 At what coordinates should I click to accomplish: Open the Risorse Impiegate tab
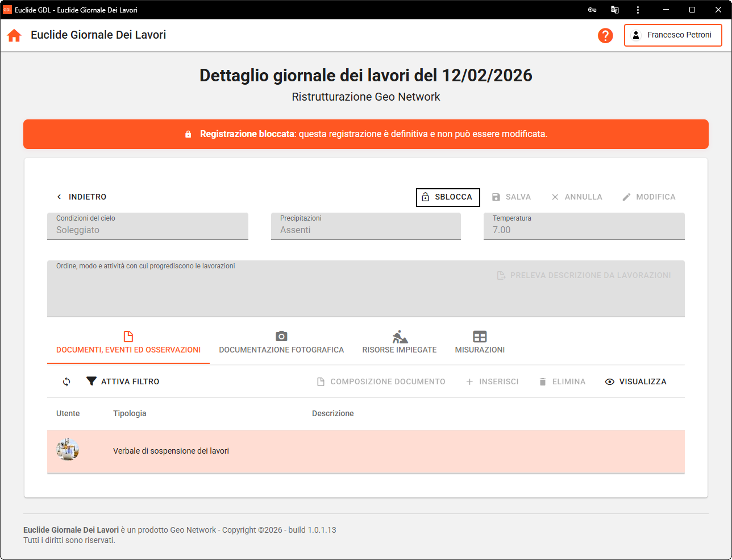click(400, 343)
